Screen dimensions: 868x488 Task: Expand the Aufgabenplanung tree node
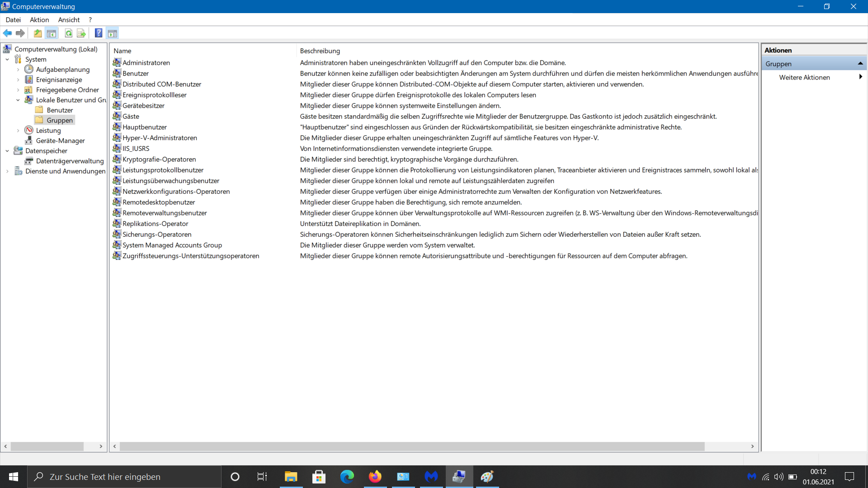point(18,70)
